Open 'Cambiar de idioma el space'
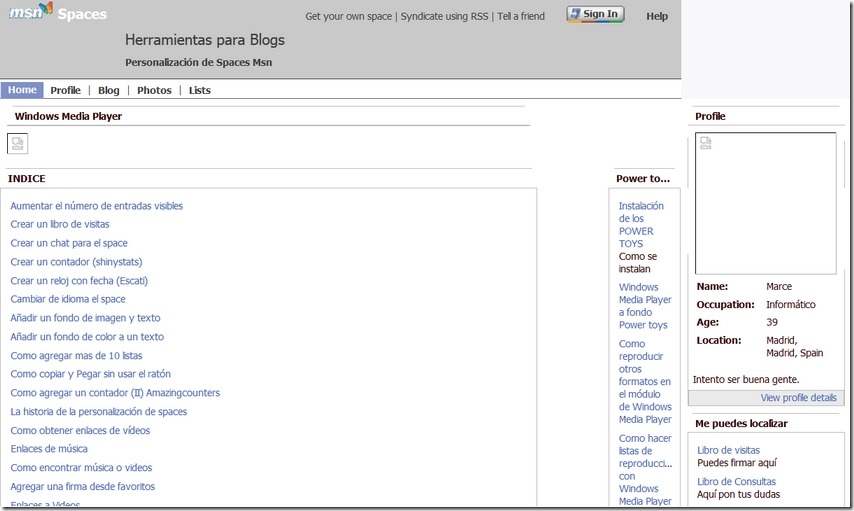This screenshot has height=511, width=854. (x=68, y=299)
